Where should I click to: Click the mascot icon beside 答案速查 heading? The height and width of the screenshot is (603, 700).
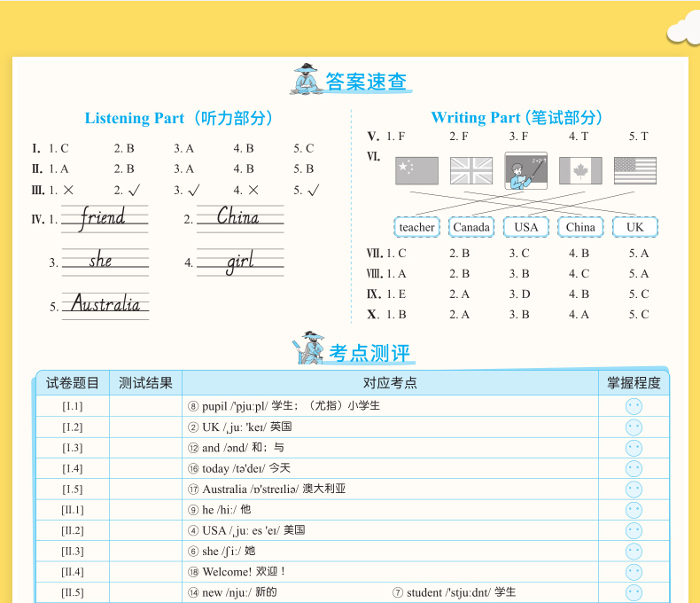point(307,79)
